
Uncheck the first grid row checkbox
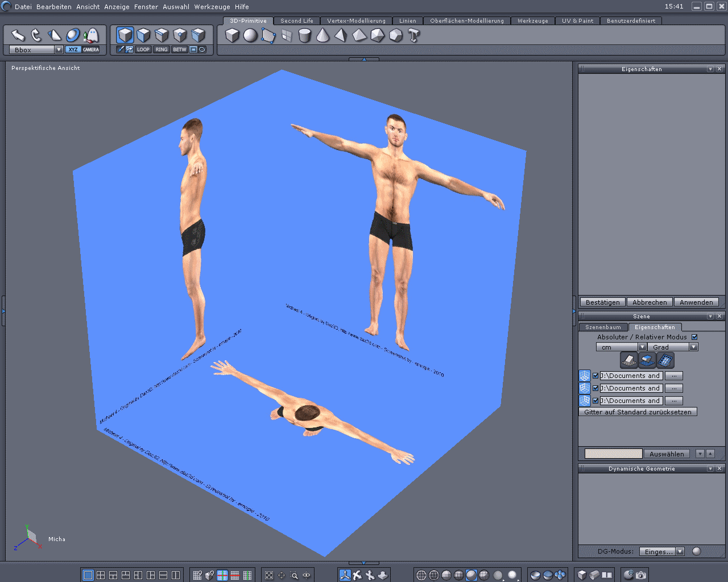pos(595,376)
